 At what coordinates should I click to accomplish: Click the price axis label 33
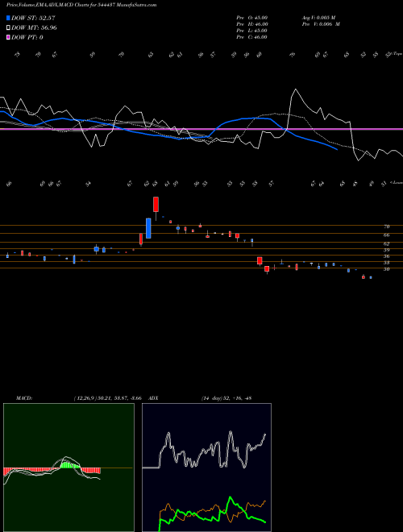coord(387,263)
